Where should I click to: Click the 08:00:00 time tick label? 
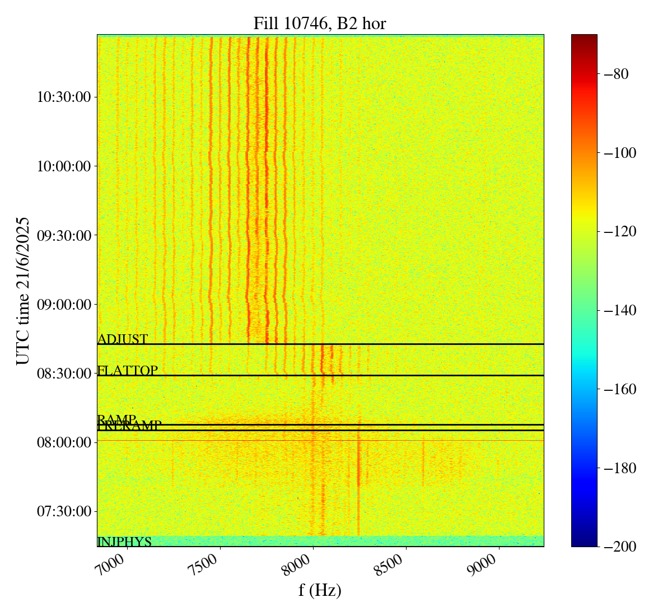[x=63, y=442]
